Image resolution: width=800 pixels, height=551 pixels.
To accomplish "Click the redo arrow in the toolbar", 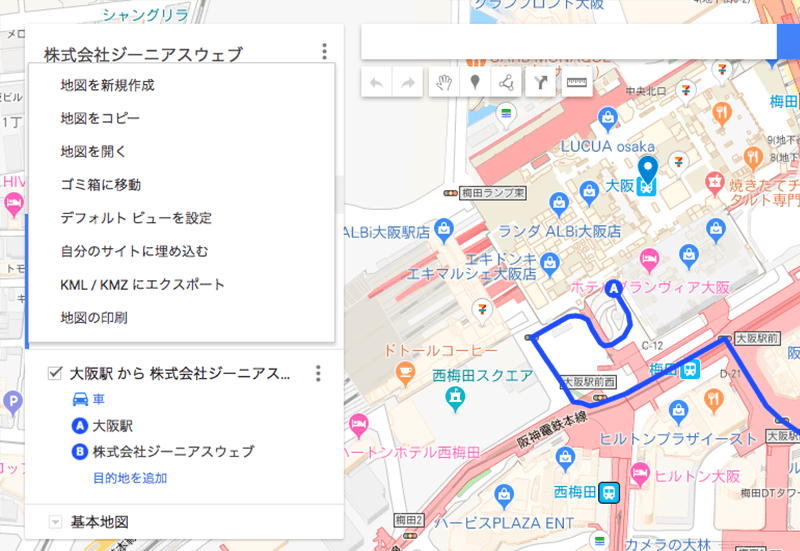I will point(408,83).
